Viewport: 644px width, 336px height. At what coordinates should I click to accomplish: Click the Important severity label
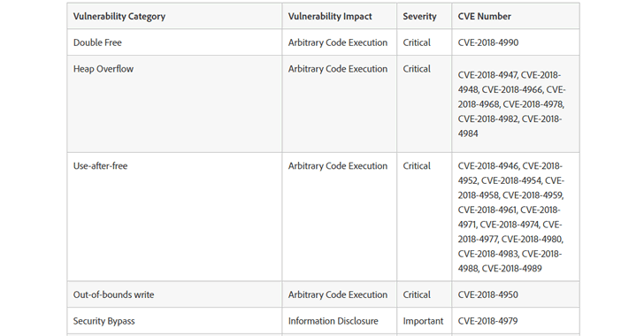423,321
